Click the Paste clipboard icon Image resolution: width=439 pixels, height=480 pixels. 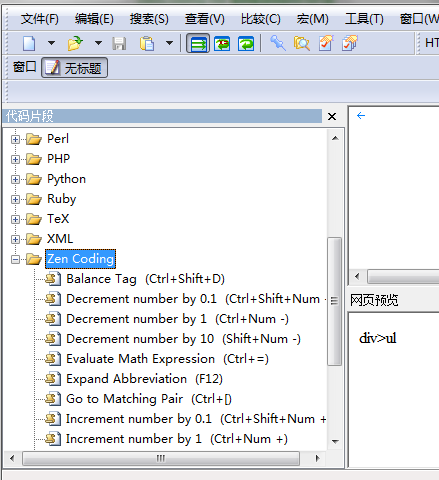(147, 43)
